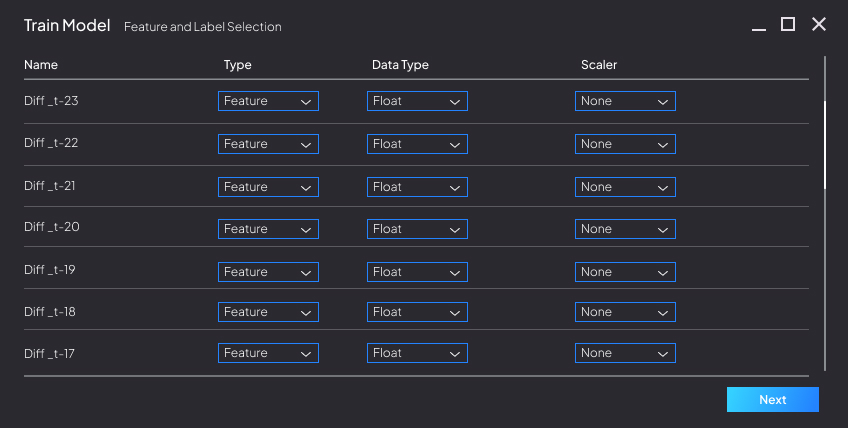Open Scaler dropdown for Diff _t-18
848x428 pixels.
coord(625,312)
